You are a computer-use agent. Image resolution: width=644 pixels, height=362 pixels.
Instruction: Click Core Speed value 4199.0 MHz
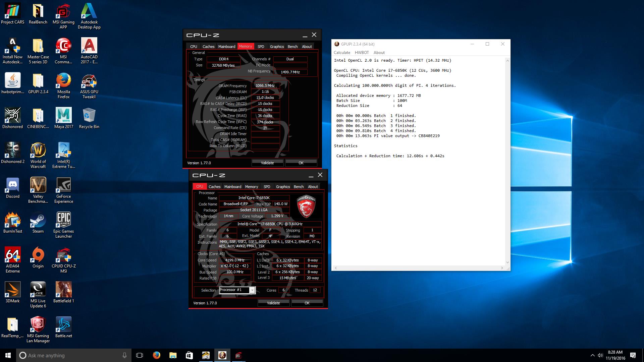point(235,260)
